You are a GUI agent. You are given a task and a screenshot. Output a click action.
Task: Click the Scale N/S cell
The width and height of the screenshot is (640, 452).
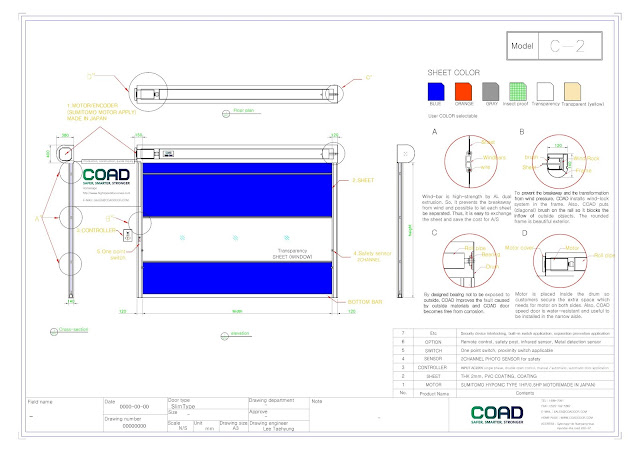[x=180, y=426]
